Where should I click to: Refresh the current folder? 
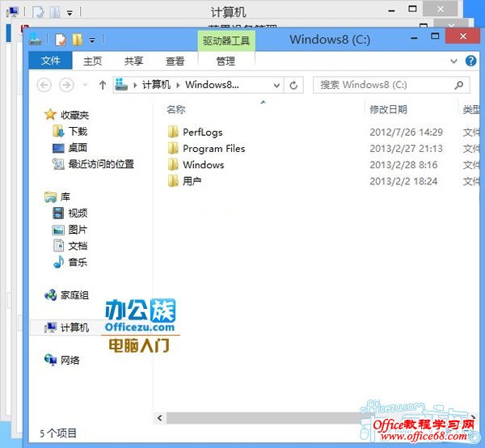[x=293, y=85]
